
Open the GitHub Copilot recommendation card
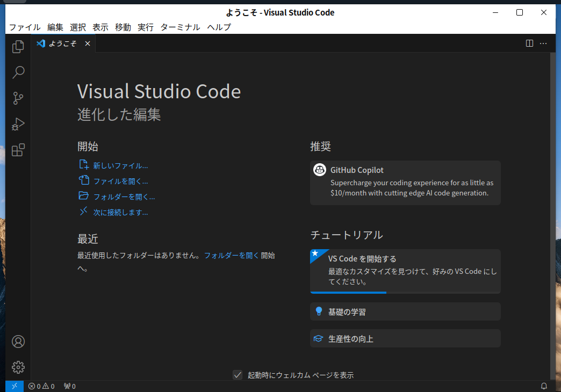[x=405, y=183]
